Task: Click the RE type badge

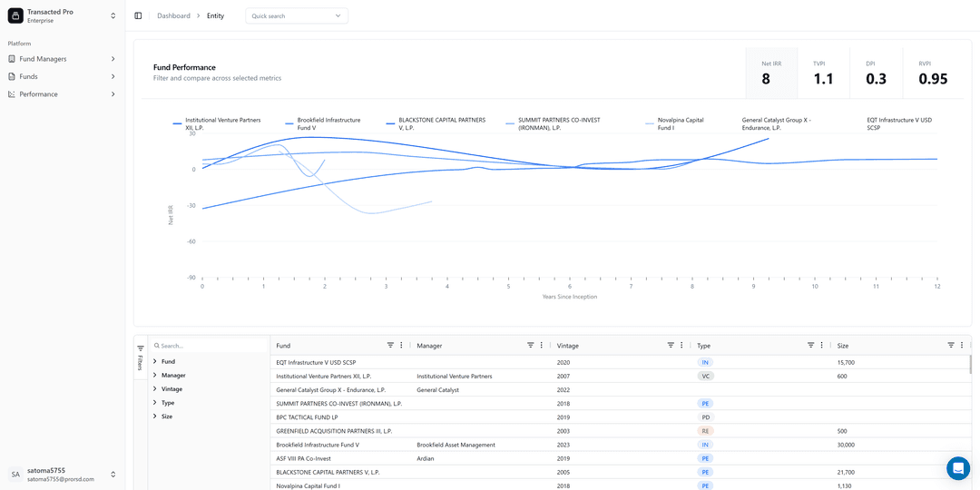Action: pos(705,431)
